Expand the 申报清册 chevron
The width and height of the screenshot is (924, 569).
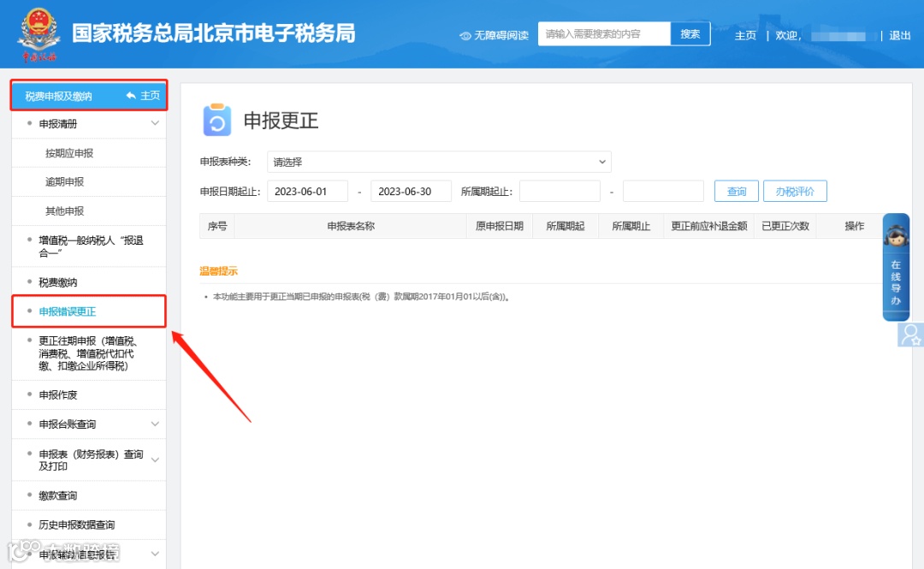[x=155, y=123]
